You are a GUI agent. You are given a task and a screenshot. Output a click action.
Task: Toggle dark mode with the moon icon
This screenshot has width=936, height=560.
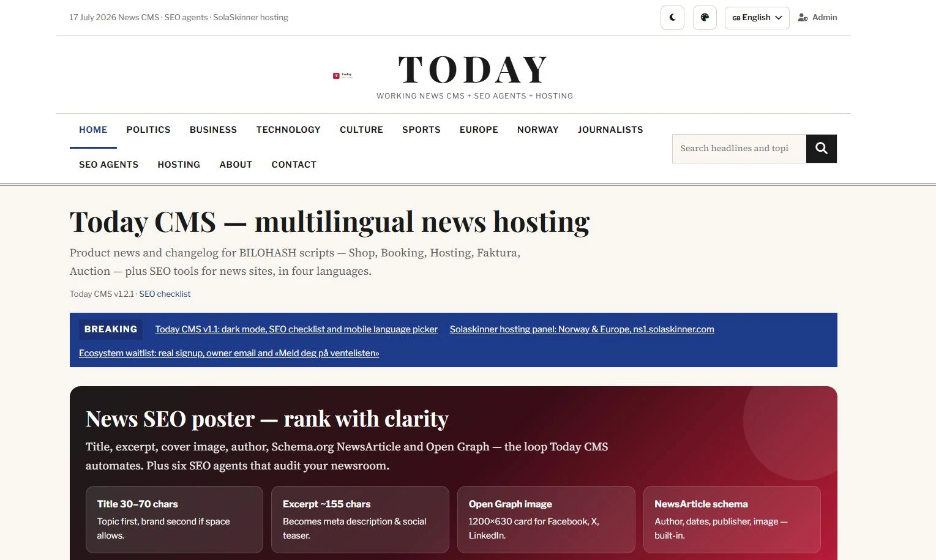pyautogui.click(x=672, y=18)
